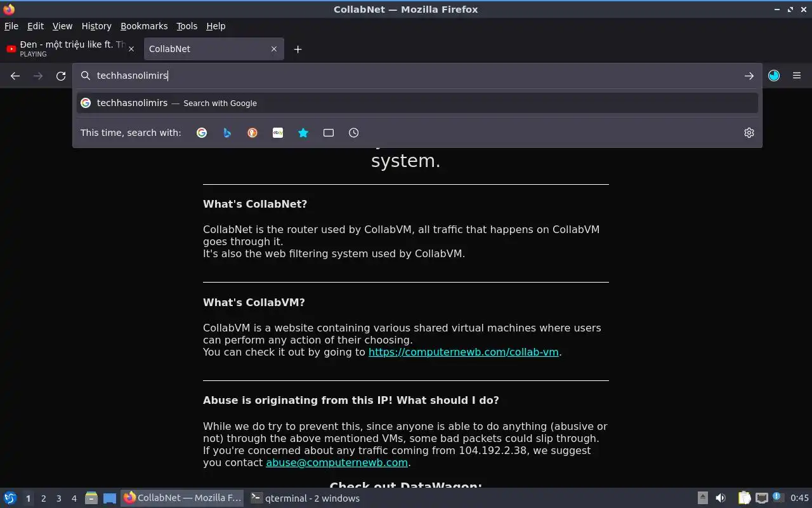812x508 pixels.
Task: Click the show desktop icon in taskbar
Action: click(110, 498)
